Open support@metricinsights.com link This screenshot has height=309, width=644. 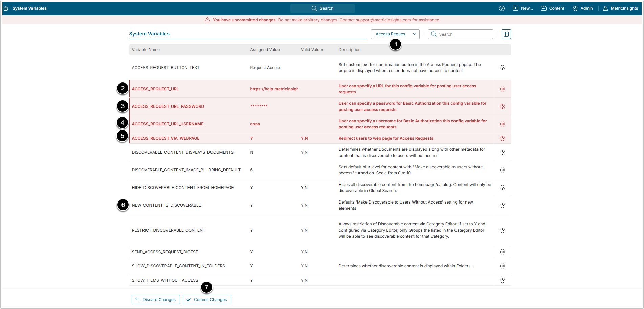[x=383, y=20]
